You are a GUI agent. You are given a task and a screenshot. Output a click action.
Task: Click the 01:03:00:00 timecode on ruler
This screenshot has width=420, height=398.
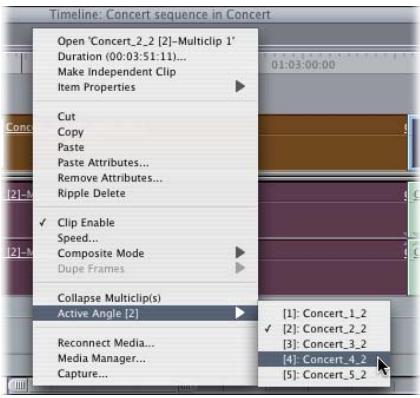click(303, 65)
